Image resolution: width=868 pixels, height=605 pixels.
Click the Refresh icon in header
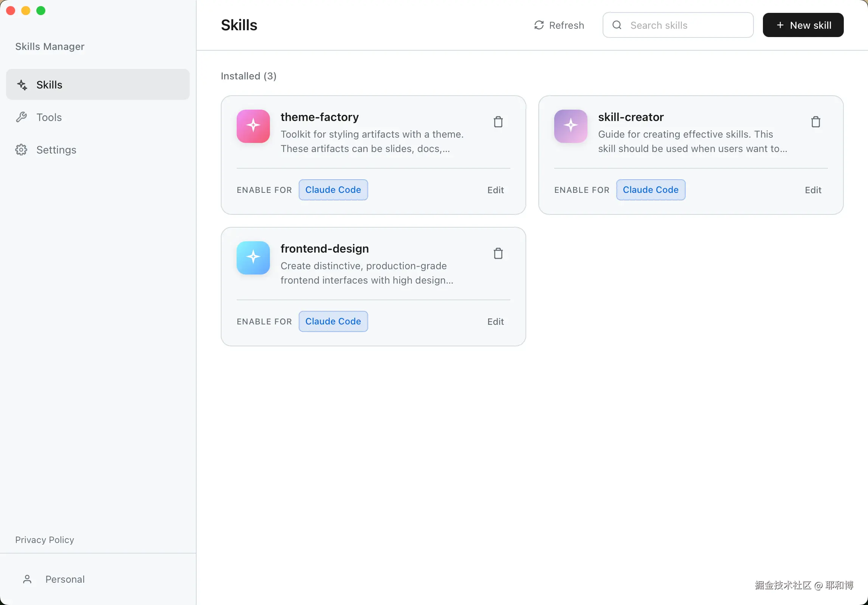(539, 25)
